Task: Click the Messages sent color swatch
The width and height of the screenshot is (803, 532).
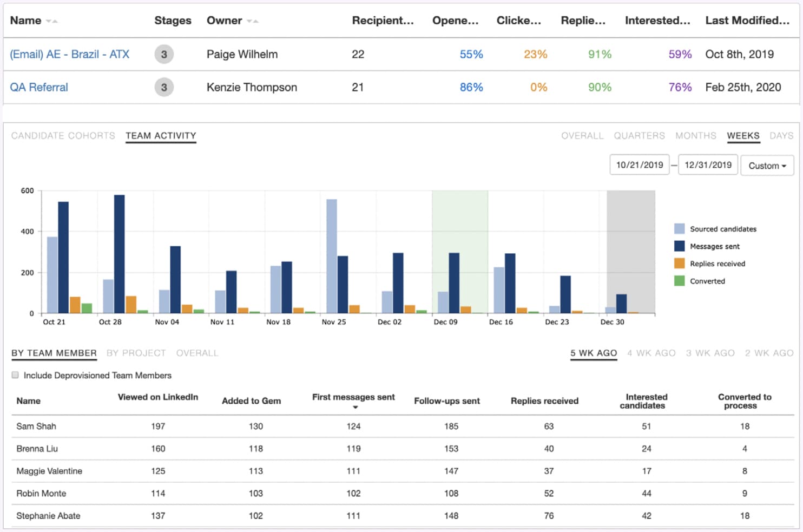Action: (680, 246)
